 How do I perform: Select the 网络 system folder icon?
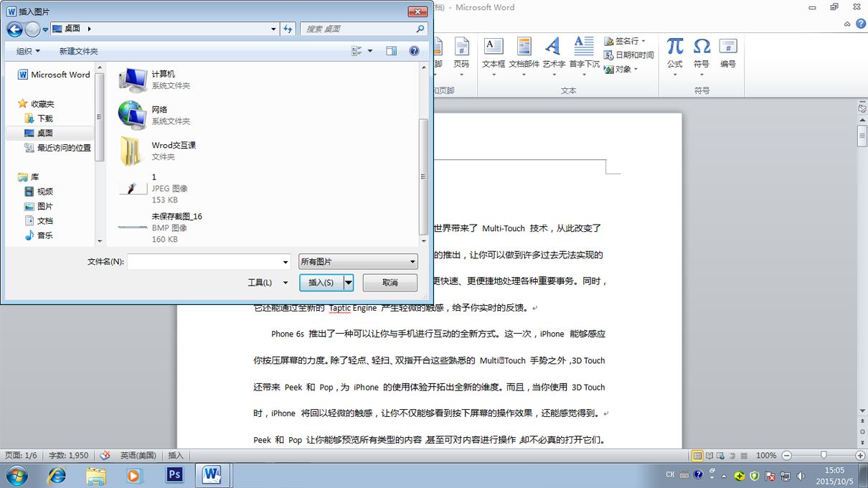133,115
